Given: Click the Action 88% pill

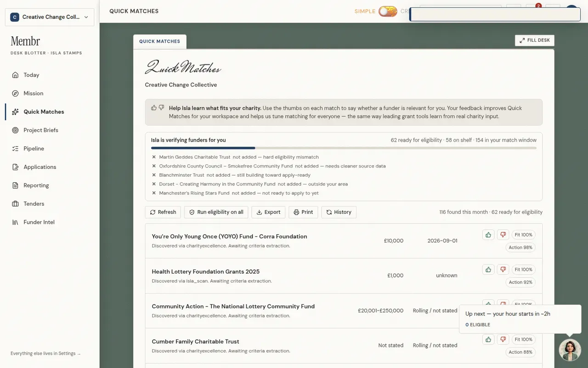Looking at the screenshot, I should pos(520,352).
